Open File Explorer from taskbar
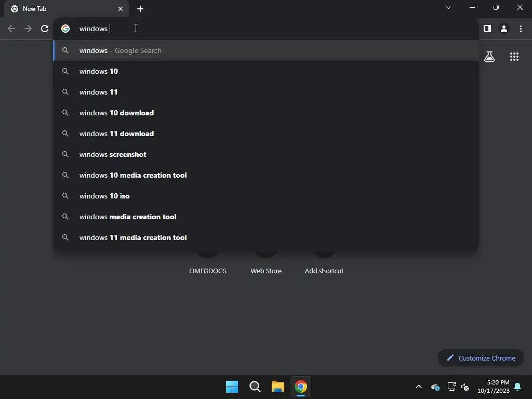 tap(278, 387)
